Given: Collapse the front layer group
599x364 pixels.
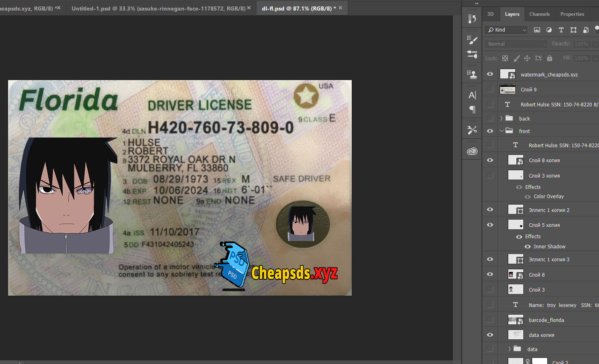Looking at the screenshot, I should tap(501, 131).
